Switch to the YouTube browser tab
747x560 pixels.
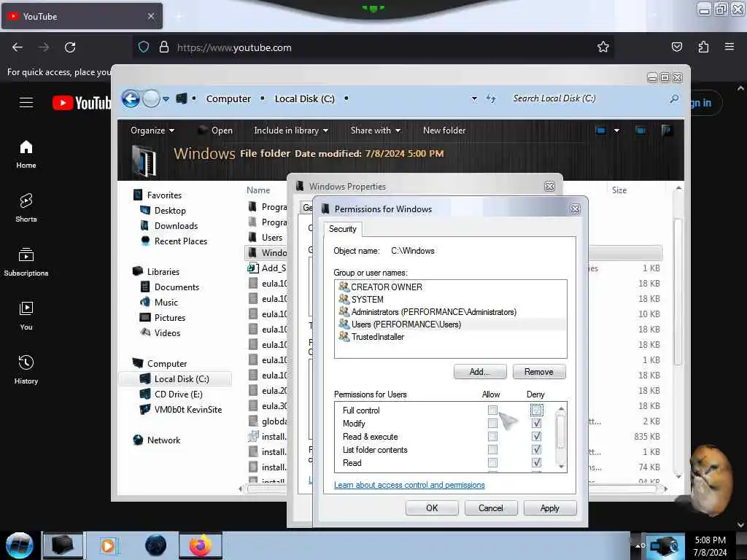(82, 16)
